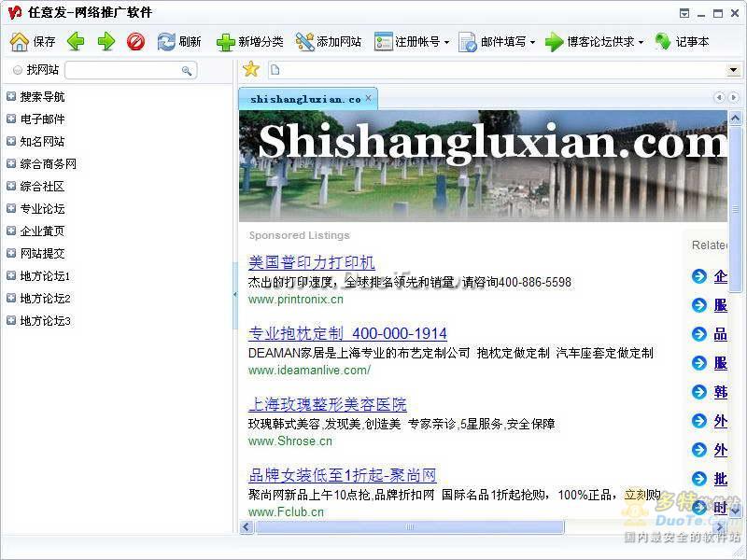Stop loading with the red stop icon
Screen dimensions: 747x560
(135, 41)
